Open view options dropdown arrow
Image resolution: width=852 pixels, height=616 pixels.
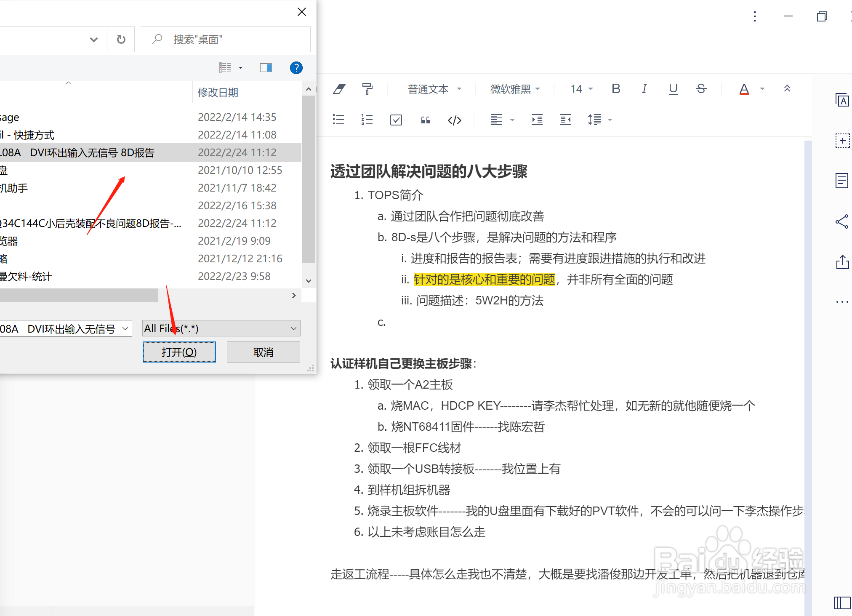[x=241, y=68]
